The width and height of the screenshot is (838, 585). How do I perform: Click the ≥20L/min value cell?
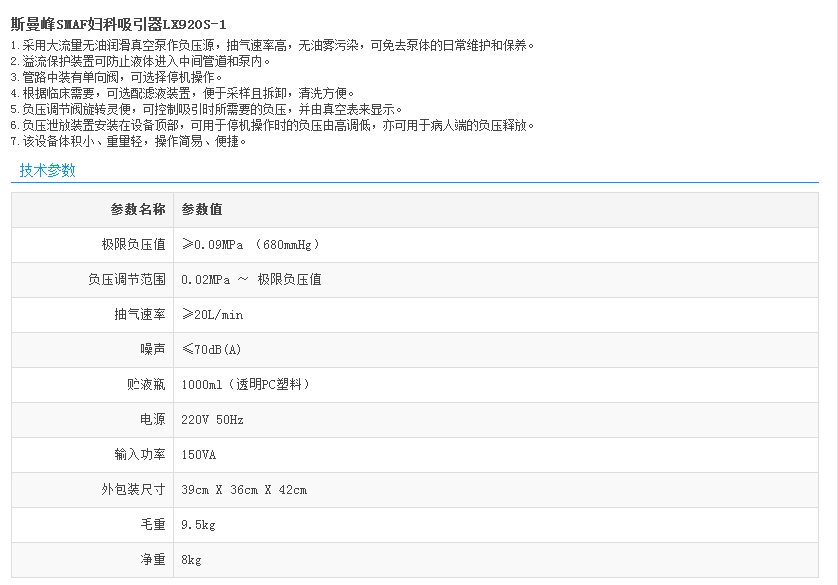click(x=212, y=314)
